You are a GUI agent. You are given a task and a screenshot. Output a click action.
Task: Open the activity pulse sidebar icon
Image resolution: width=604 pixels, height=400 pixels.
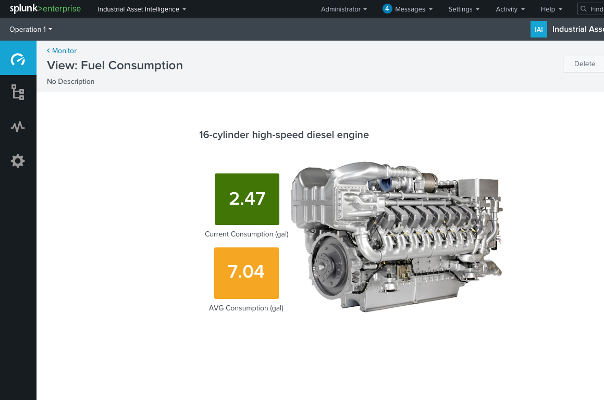17,127
